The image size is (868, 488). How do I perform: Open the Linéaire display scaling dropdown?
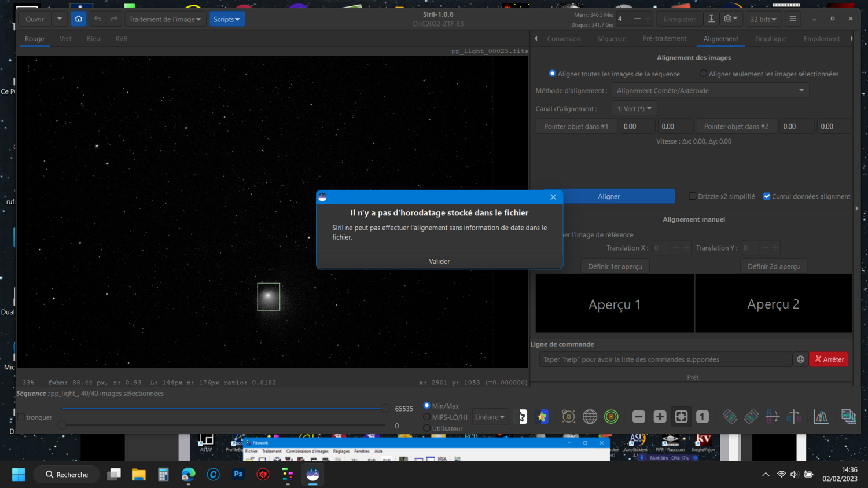(490, 417)
